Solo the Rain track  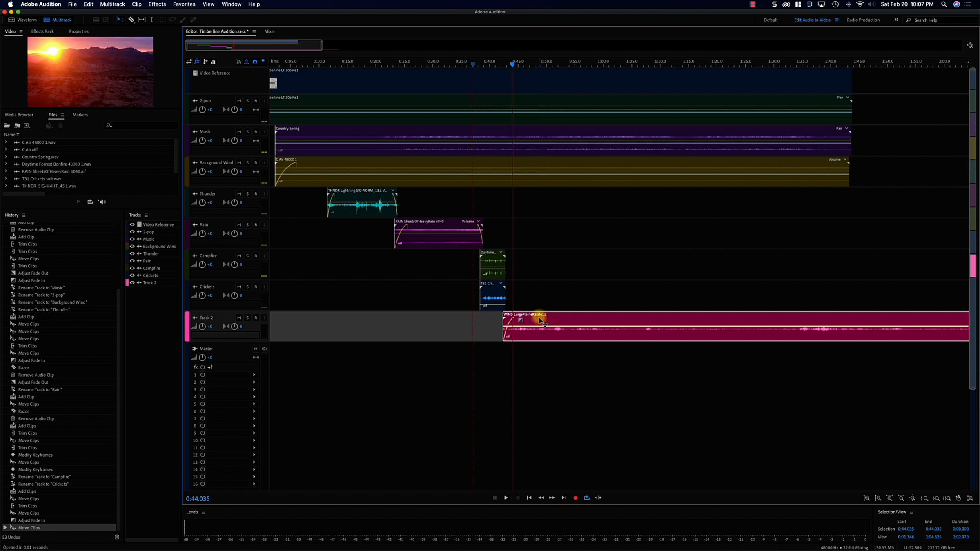pyautogui.click(x=247, y=224)
